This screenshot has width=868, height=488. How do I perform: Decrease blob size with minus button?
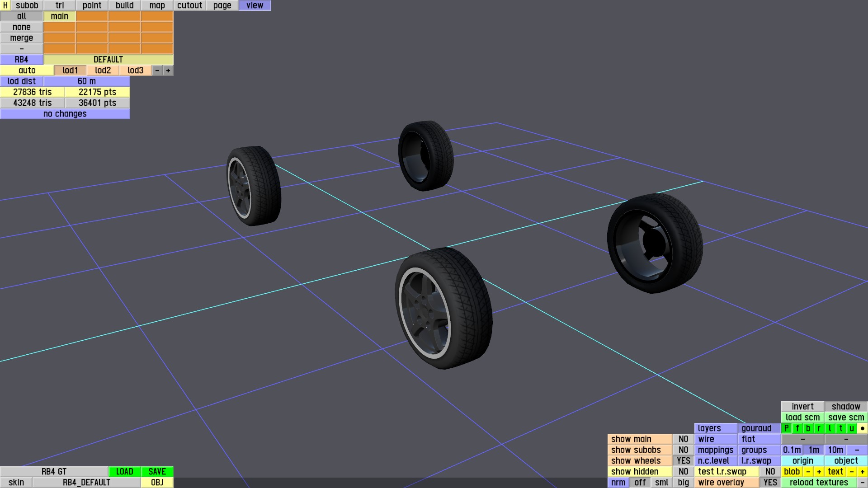pos(808,472)
